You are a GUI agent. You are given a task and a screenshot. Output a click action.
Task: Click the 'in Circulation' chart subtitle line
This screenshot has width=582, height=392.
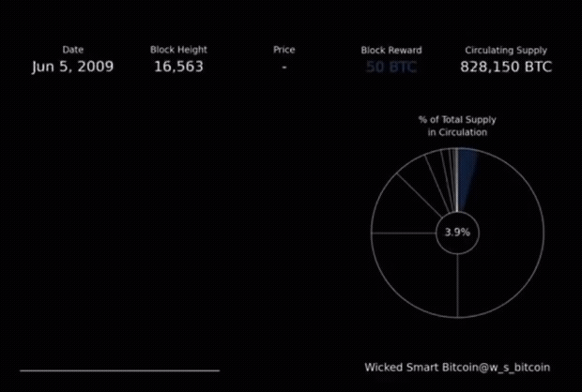click(457, 132)
